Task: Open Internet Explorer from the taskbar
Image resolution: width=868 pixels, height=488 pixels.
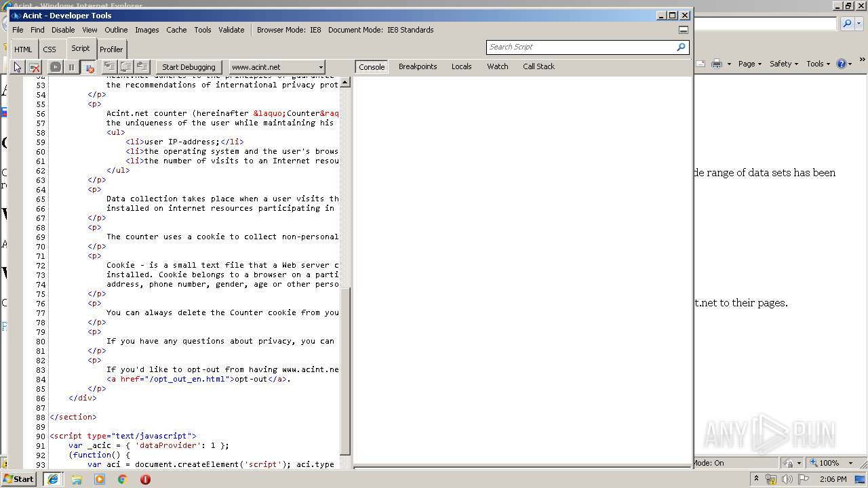Action: [52, 479]
